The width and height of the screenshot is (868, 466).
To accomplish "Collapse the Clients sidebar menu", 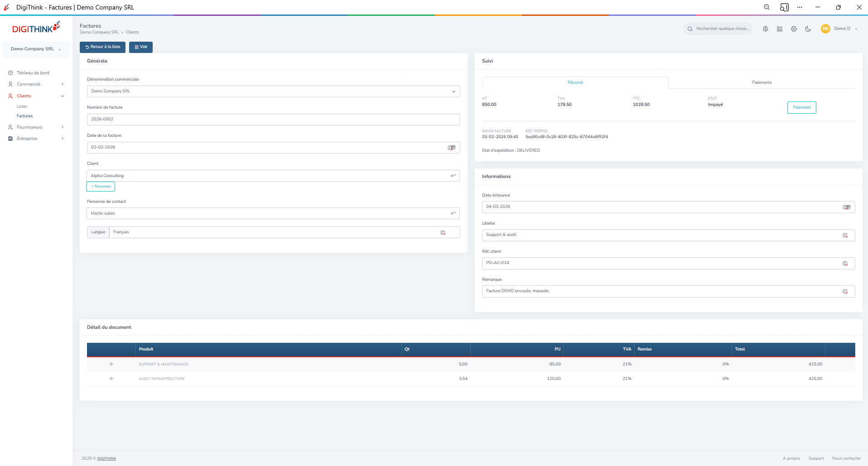I will point(36,96).
